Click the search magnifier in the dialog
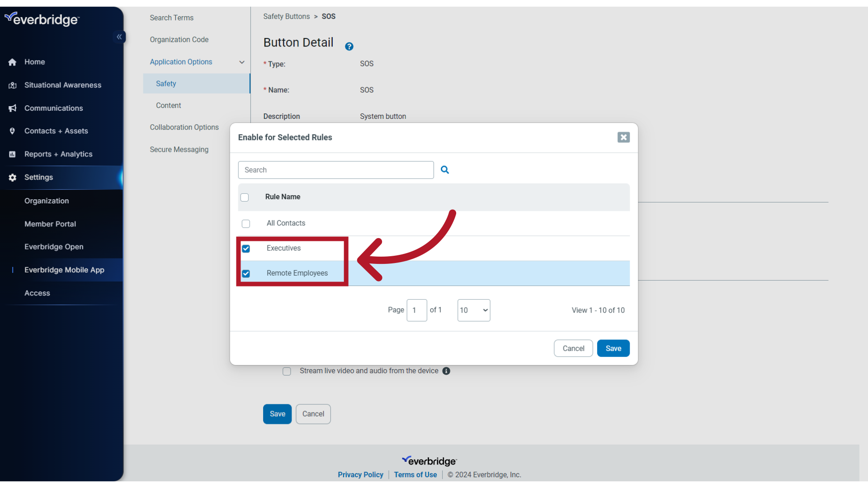868x488 pixels. coord(445,169)
